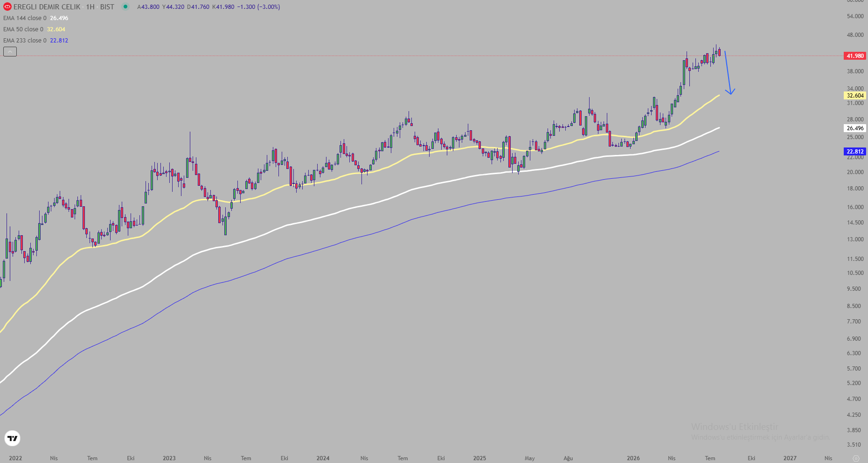This screenshot has width=868, height=463.
Task: Click the EREGLI DEMIR CELIK symbol title
Action: pyautogui.click(x=47, y=7)
